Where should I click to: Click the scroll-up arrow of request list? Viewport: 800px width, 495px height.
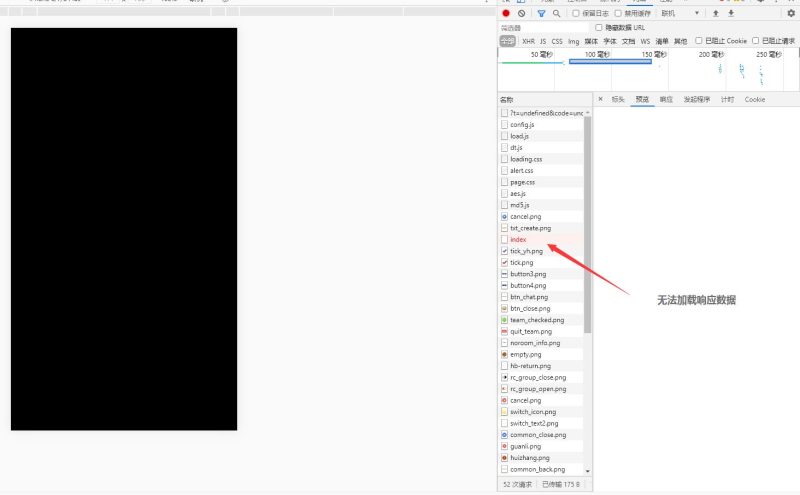click(588, 112)
